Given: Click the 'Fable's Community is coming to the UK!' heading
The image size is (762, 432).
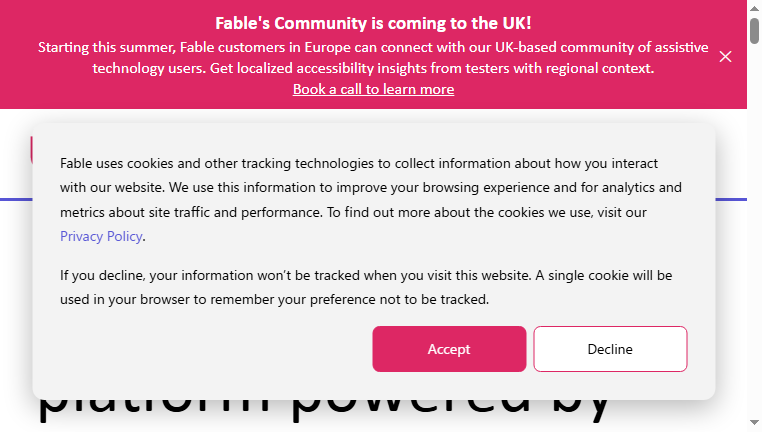Looking at the screenshot, I should click(373, 23).
